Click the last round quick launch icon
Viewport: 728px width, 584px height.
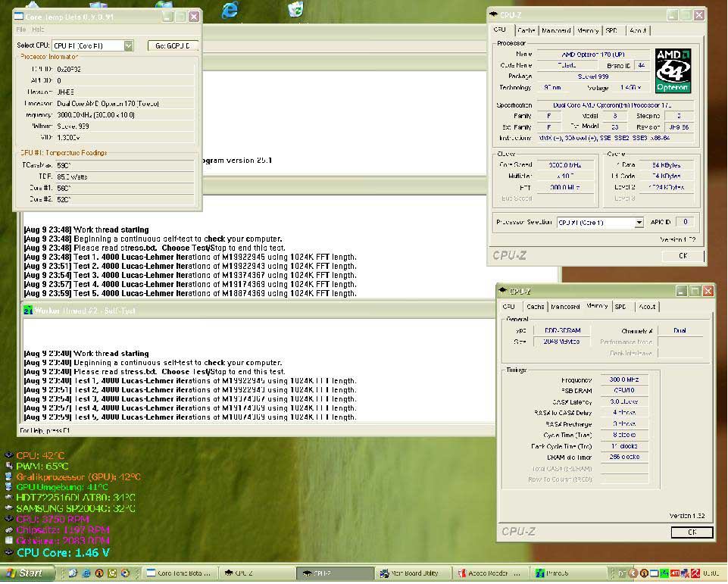coord(125,573)
